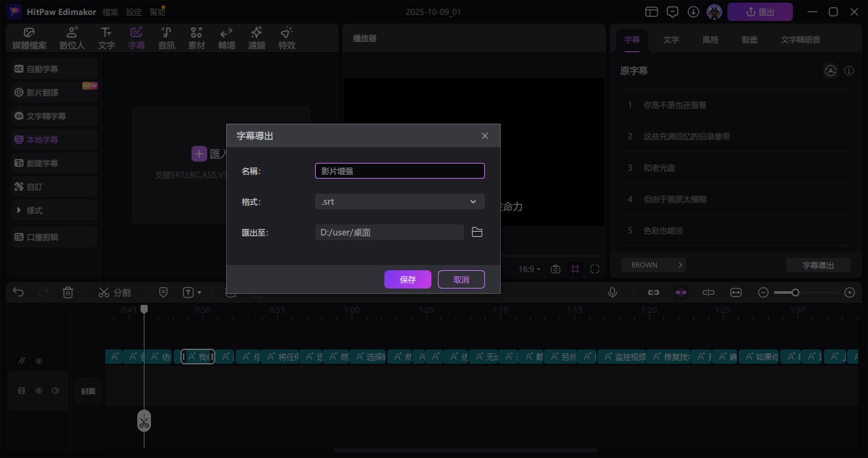Toggle video track mute speaker icon

(x=56, y=391)
